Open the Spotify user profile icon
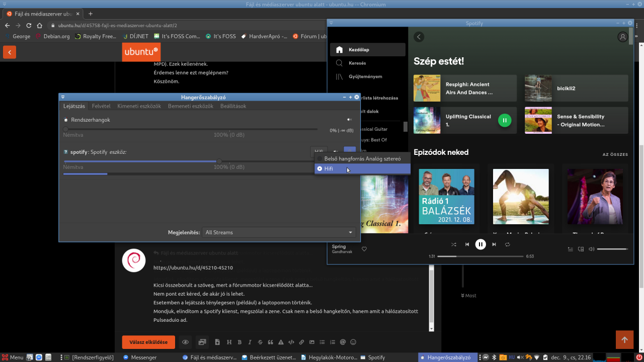Viewport: 644px width, 362px height. (622, 37)
